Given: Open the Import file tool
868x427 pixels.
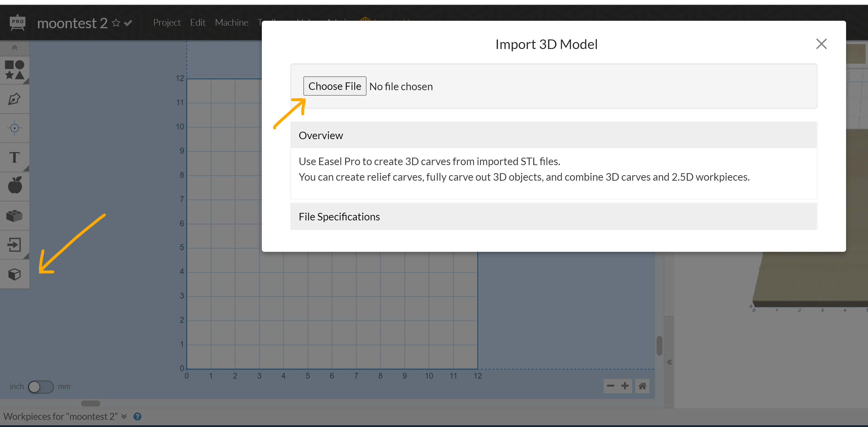Looking at the screenshot, I should click(14, 245).
